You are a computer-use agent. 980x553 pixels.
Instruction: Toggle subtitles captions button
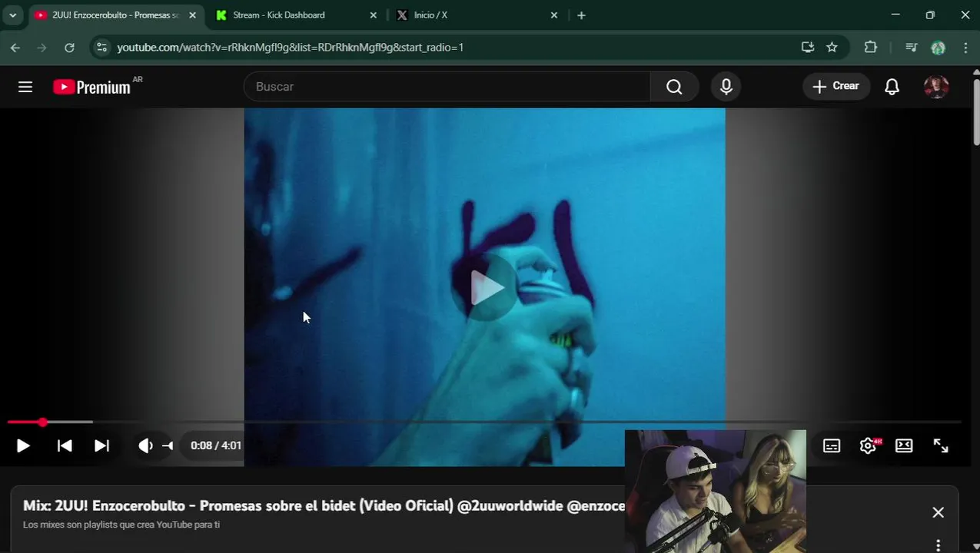click(x=832, y=445)
